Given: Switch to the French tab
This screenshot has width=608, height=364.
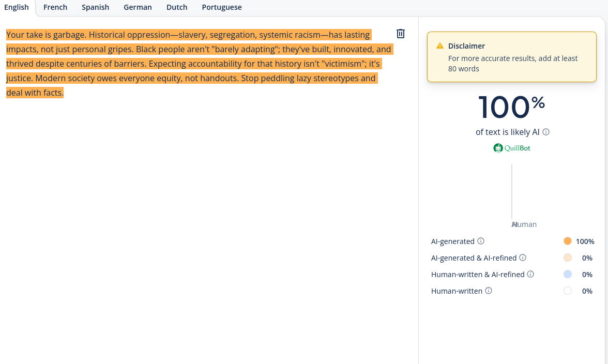Looking at the screenshot, I should (x=55, y=7).
